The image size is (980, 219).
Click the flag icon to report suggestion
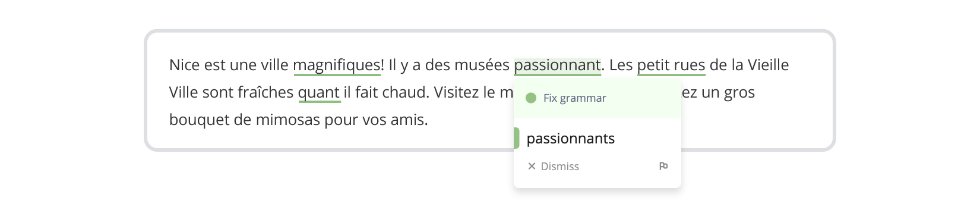click(x=663, y=166)
